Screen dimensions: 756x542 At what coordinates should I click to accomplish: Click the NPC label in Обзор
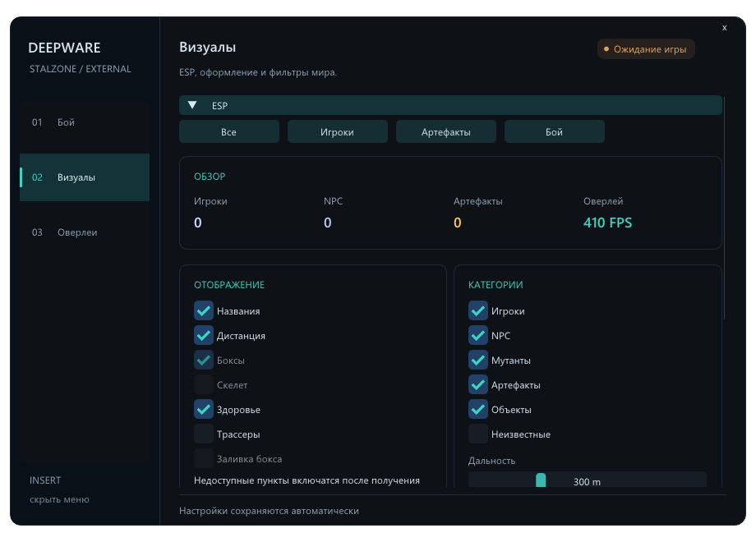pyautogui.click(x=333, y=201)
